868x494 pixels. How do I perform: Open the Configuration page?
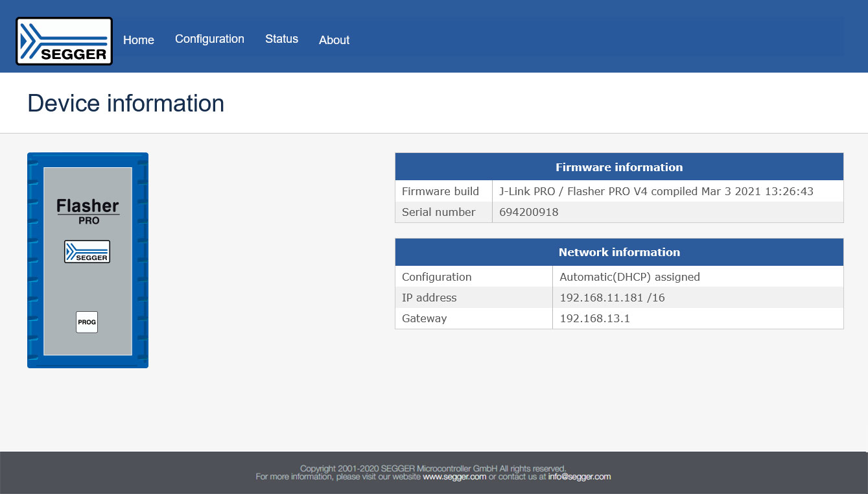pyautogui.click(x=209, y=39)
